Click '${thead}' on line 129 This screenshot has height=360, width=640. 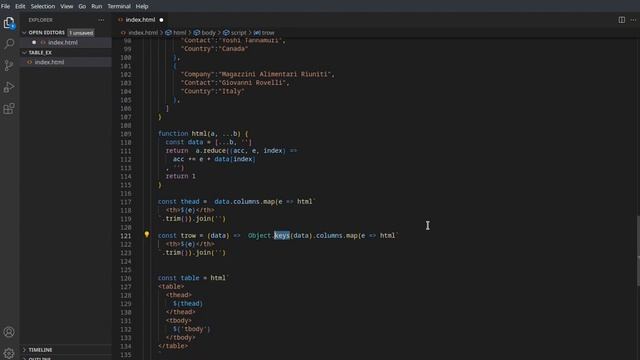click(188, 304)
